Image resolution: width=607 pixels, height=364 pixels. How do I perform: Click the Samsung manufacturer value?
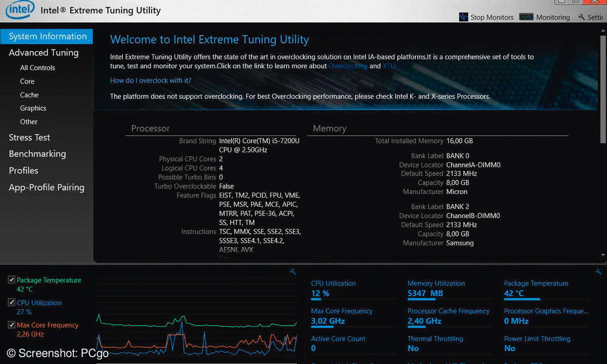click(460, 243)
